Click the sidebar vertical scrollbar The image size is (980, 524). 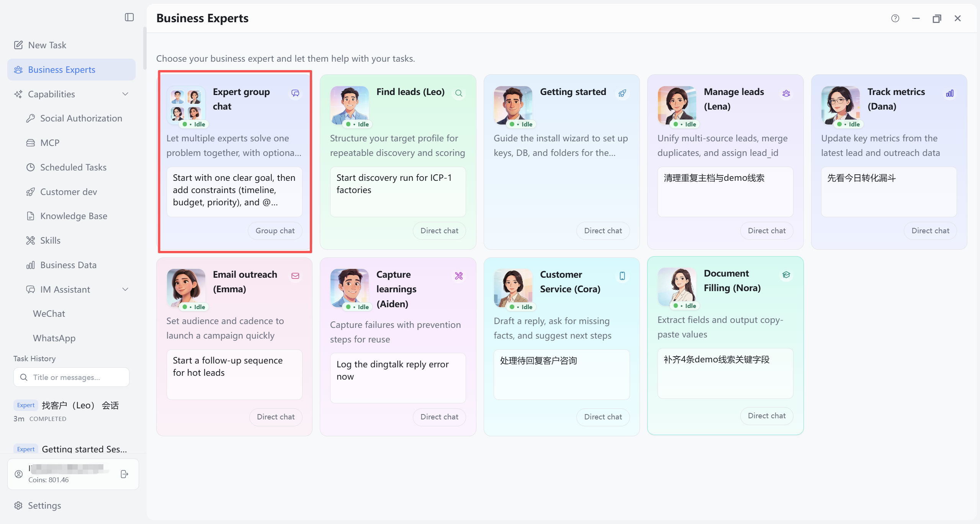pos(145,48)
